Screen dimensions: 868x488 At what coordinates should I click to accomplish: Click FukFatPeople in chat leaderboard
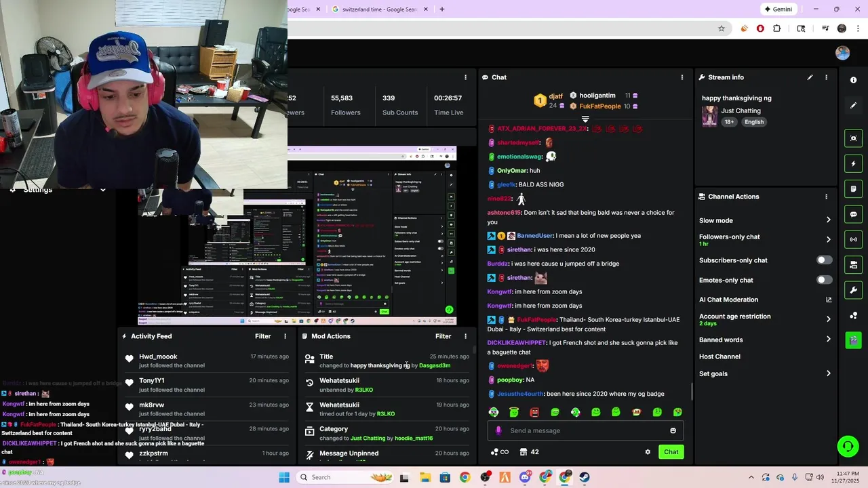pyautogui.click(x=600, y=106)
